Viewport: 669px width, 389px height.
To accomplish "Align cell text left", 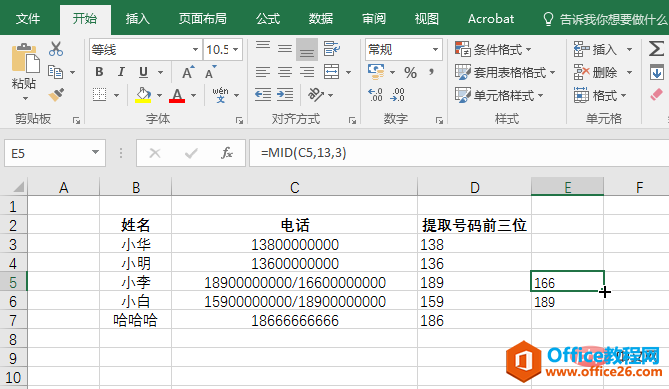I will click(263, 72).
